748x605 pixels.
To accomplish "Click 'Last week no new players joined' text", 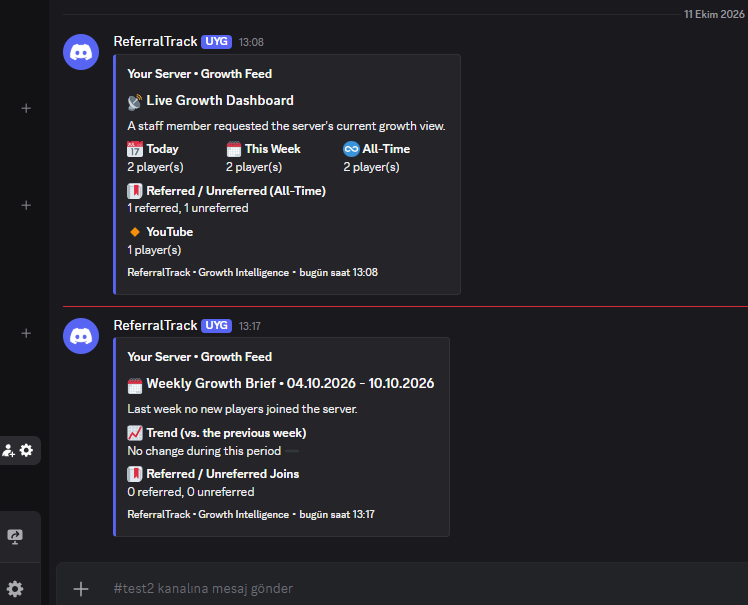I will (242, 409).
